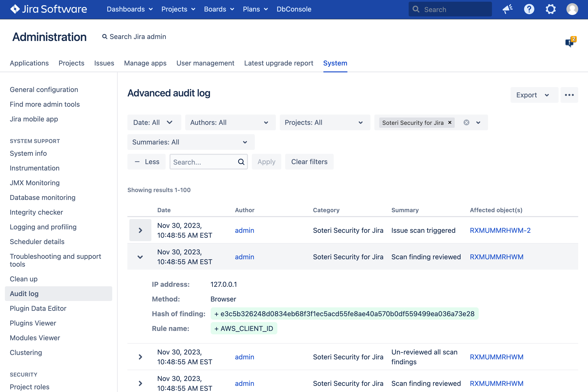Remove the Soteri Security for Jira tag
The width and height of the screenshot is (588, 392).
pos(450,122)
